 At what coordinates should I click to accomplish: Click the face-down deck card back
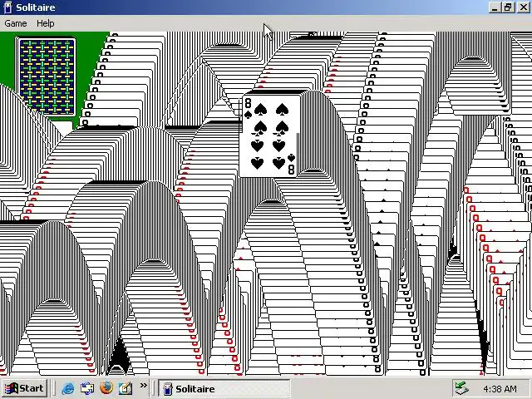[x=47, y=77]
